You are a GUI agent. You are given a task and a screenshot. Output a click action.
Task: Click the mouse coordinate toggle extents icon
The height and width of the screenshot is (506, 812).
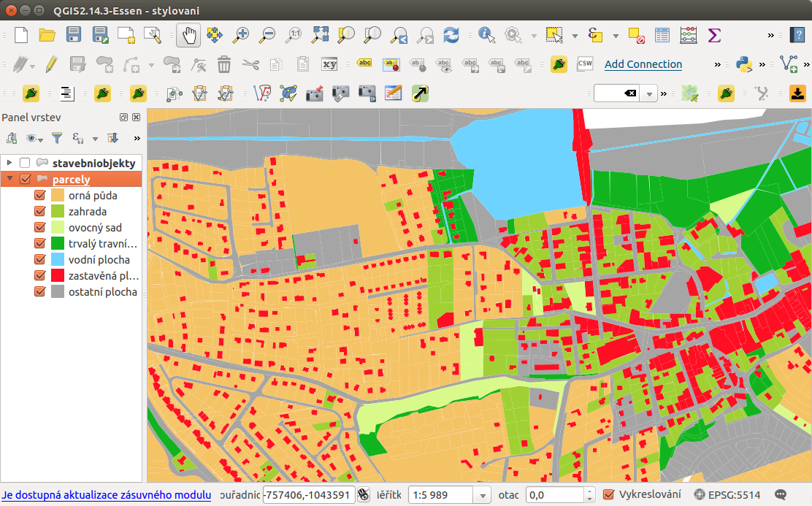(x=364, y=494)
